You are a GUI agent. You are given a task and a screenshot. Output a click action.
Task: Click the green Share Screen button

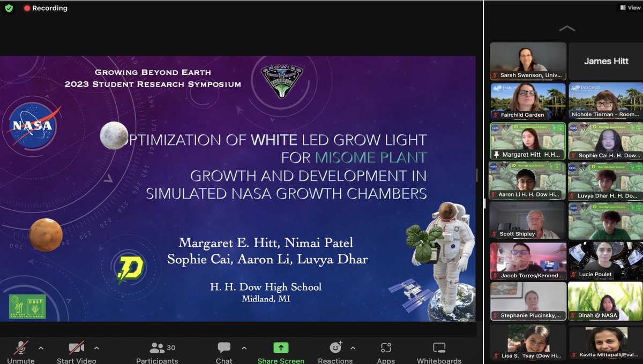[x=281, y=352]
